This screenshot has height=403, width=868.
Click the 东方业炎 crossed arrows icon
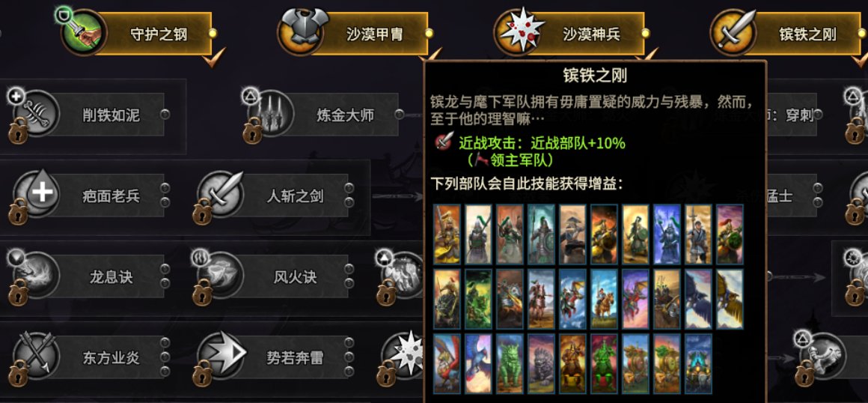point(37,355)
